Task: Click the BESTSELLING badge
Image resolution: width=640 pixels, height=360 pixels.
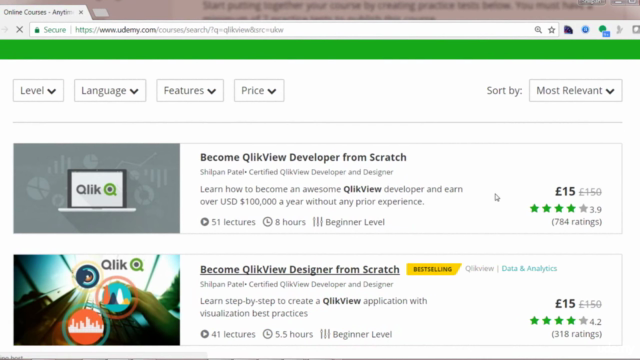Action: click(433, 269)
